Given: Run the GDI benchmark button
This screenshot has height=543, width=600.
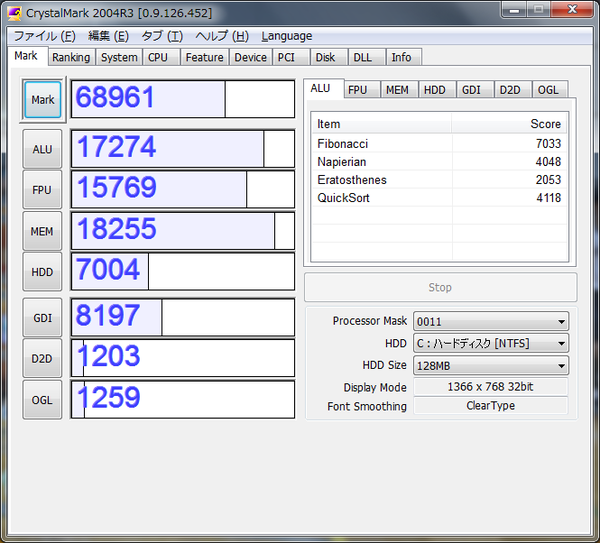Looking at the screenshot, I should tap(42, 318).
